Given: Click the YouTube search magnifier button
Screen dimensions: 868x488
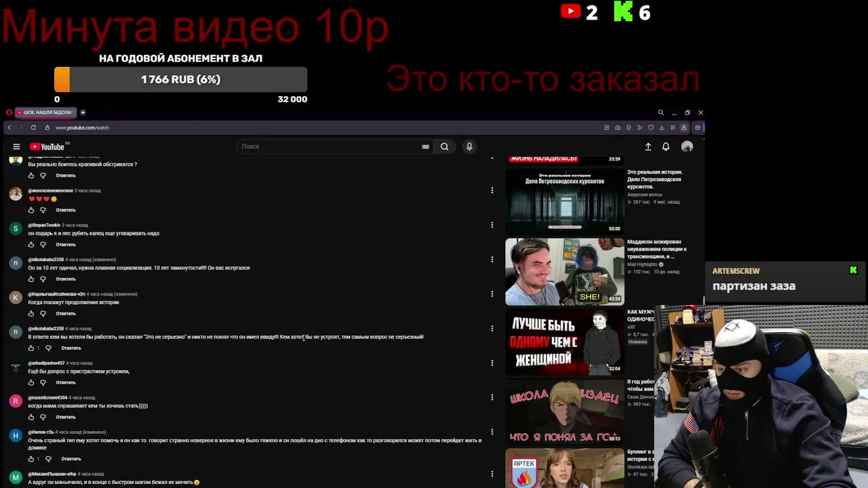Looking at the screenshot, I should (x=444, y=146).
